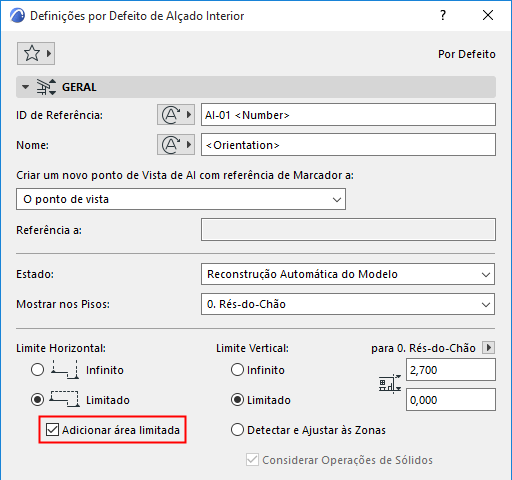Viewport: 512px width, 480px height.
Task: Select Limitado for Limite Horizontal
Action: coord(37,399)
